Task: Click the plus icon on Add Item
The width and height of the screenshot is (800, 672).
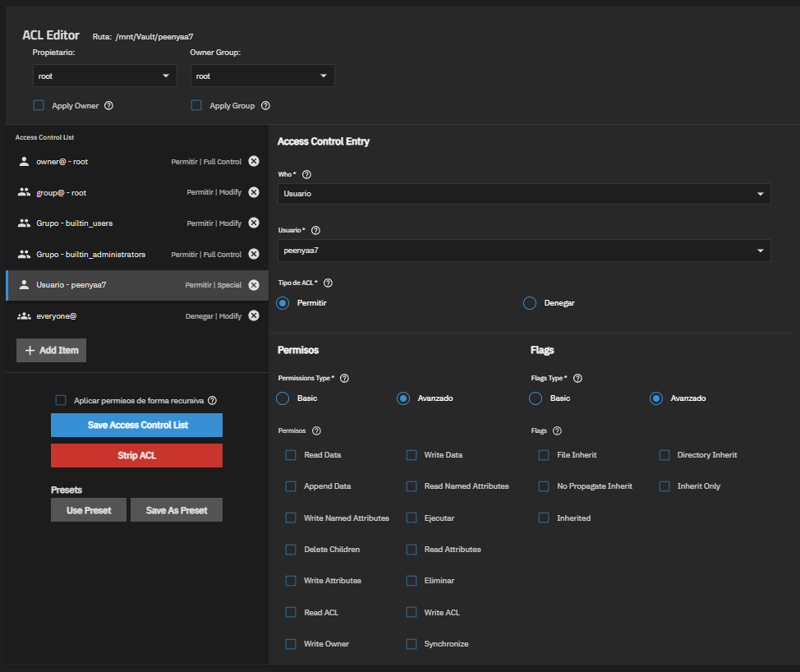Action: click(x=30, y=350)
